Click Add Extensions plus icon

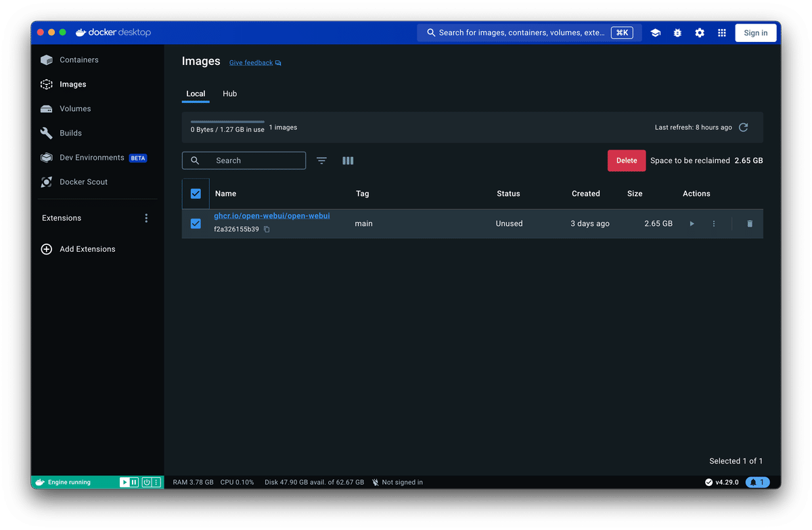[x=47, y=249]
